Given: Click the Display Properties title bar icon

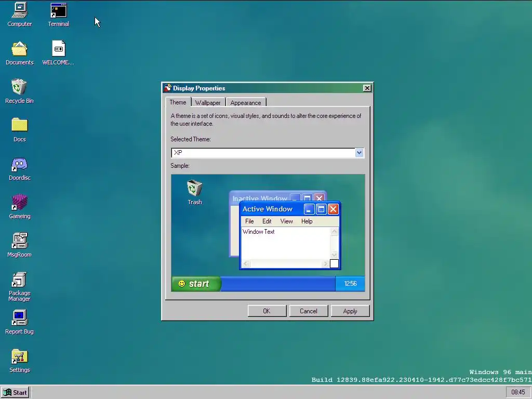Looking at the screenshot, I should pyautogui.click(x=167, y=88).
